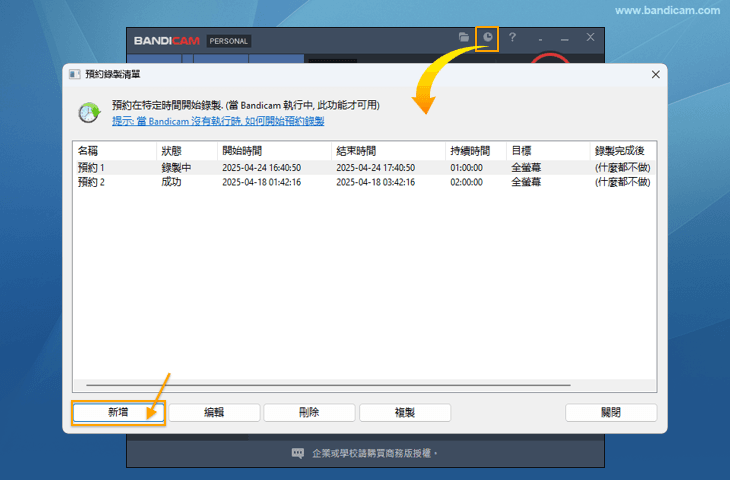Image resolution: width=730 pixels, height=480 pixels.
Task: Click the BANDICAM logo in title bar
Action: click(167, 41)
